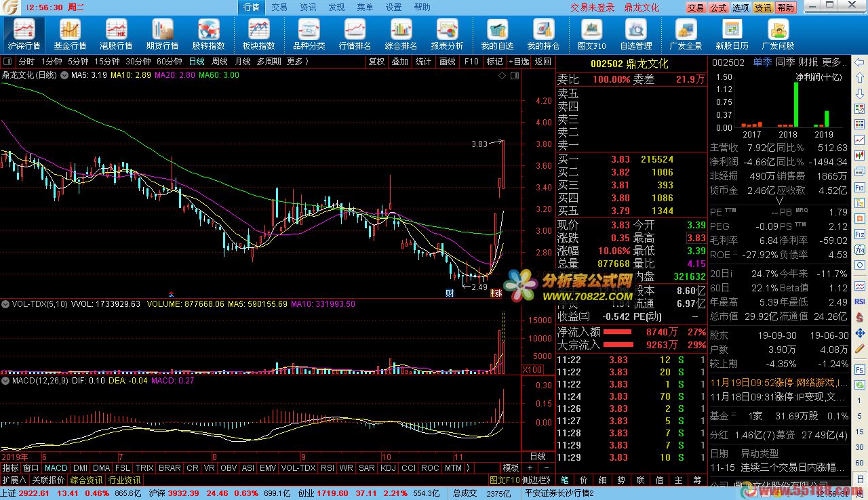Click the 公式 button in title bar
Viewport: 868px width, 500px height.
point(718,8)
